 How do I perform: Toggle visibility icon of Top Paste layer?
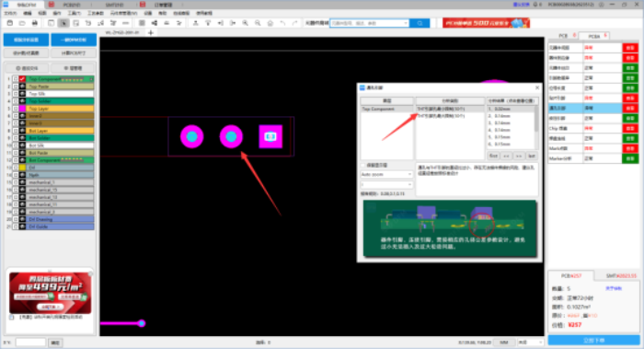(22, 87)
